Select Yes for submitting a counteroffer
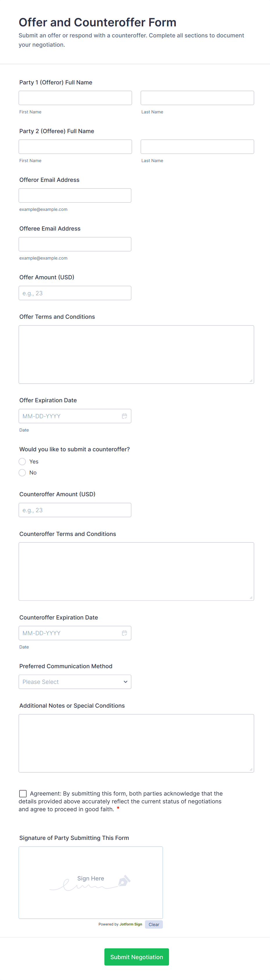The width and height of the screenshot is (270, 980). (22, 461)
